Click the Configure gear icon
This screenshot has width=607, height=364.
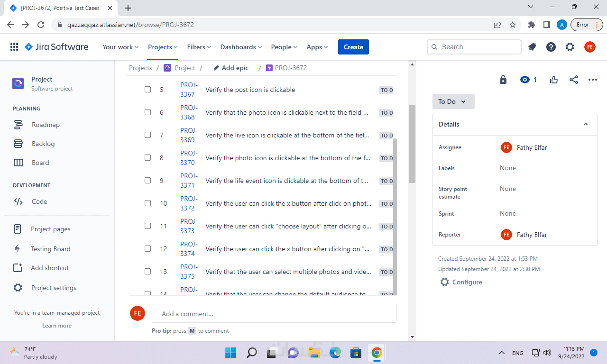[444, 282]
